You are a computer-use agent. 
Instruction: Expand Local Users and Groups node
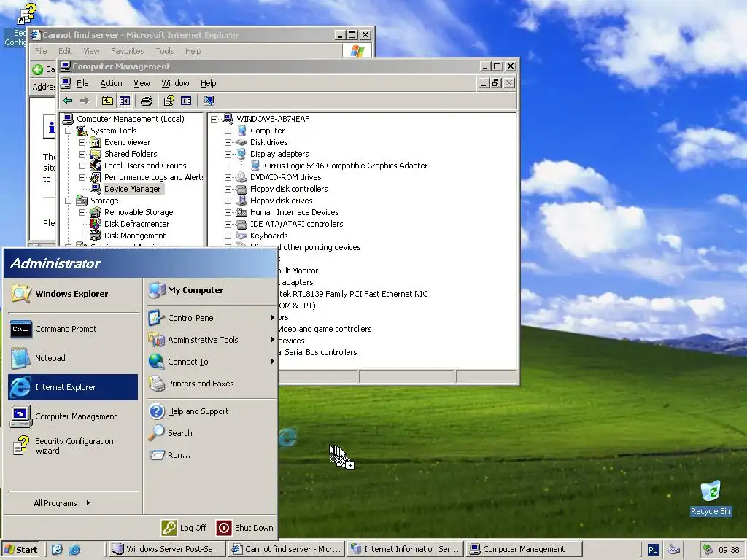click(82, 166)
